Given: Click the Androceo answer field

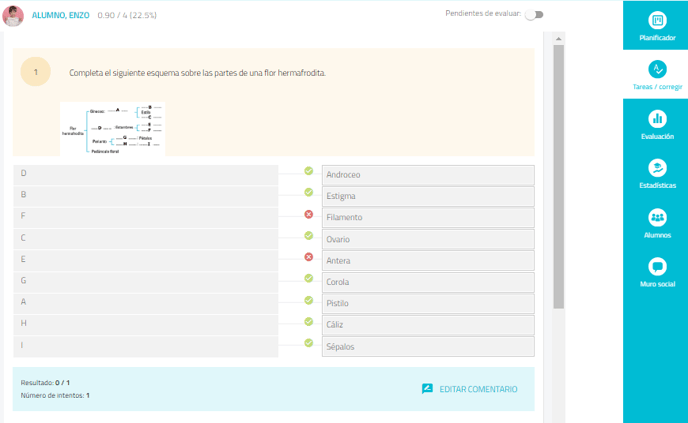Looking at the screenshot, I should pos(428,175).
